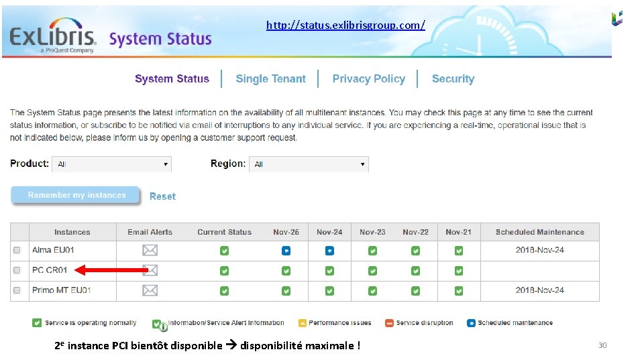Open the System Status tab
Viewport: 644px width, 362px height.
(x=172, y=79)
